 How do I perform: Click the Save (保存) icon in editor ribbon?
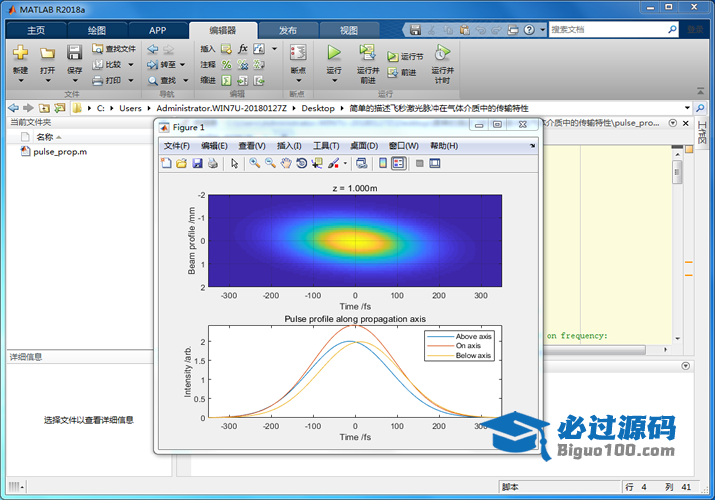[75, 53]
